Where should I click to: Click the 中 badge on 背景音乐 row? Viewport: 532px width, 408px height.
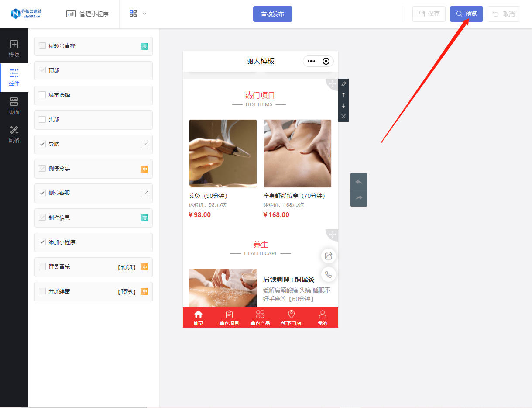[144, 267]
